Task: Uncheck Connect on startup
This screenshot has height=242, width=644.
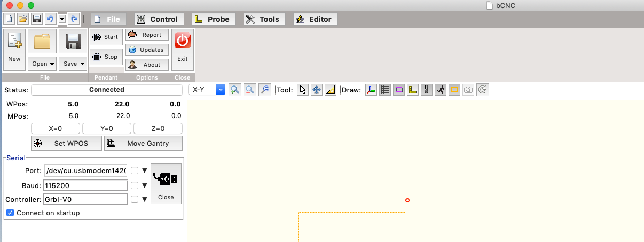Action: point(10,213)
